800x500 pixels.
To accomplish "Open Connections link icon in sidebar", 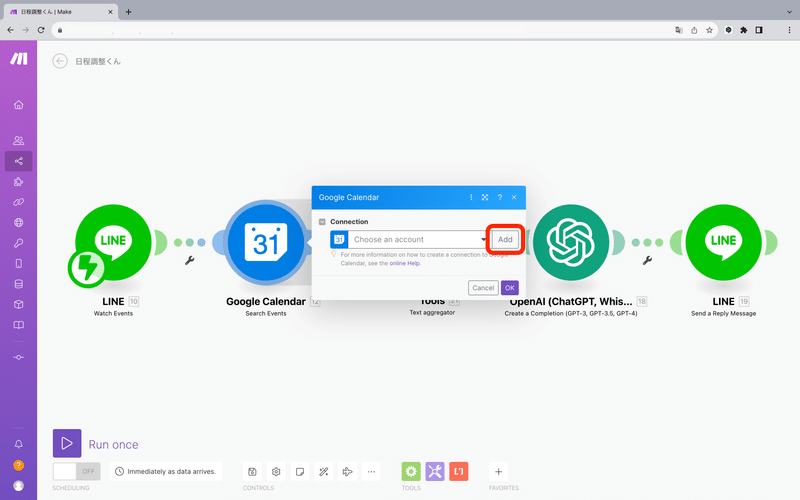I will click(18, 202).
